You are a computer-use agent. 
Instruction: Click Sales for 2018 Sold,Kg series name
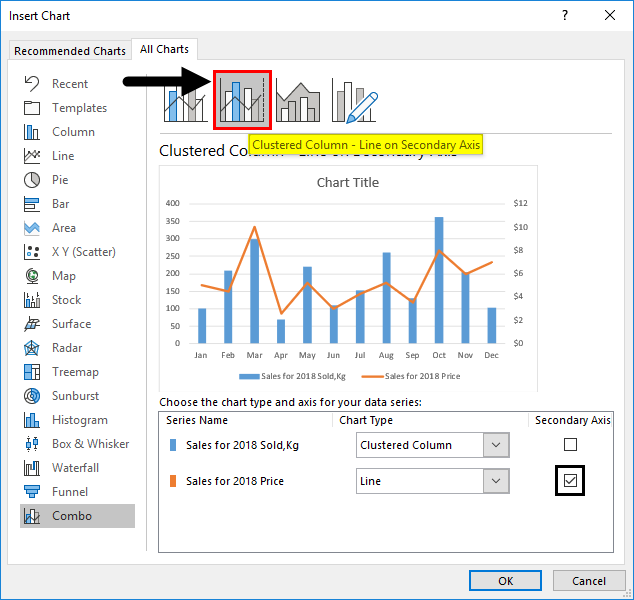[x=242, y=445]
